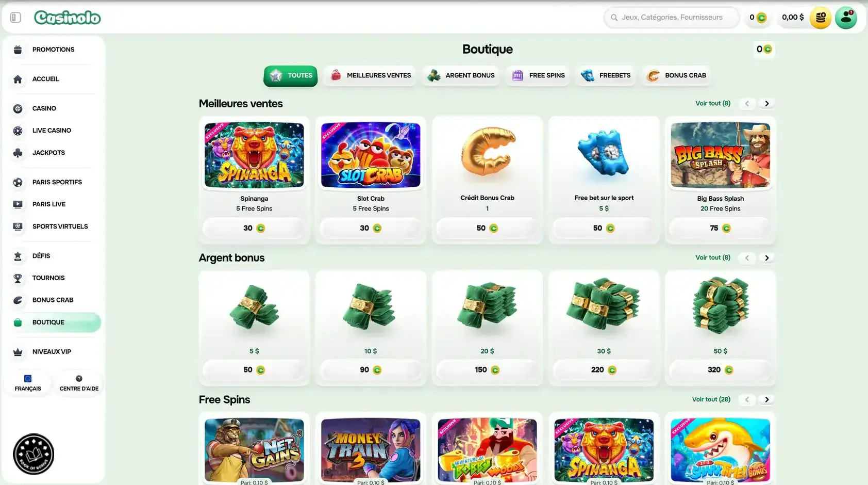The width and height of the screenshot is (868, 485).
Task: Click the gold coin stack deposit icon
Action: (821, 18)
